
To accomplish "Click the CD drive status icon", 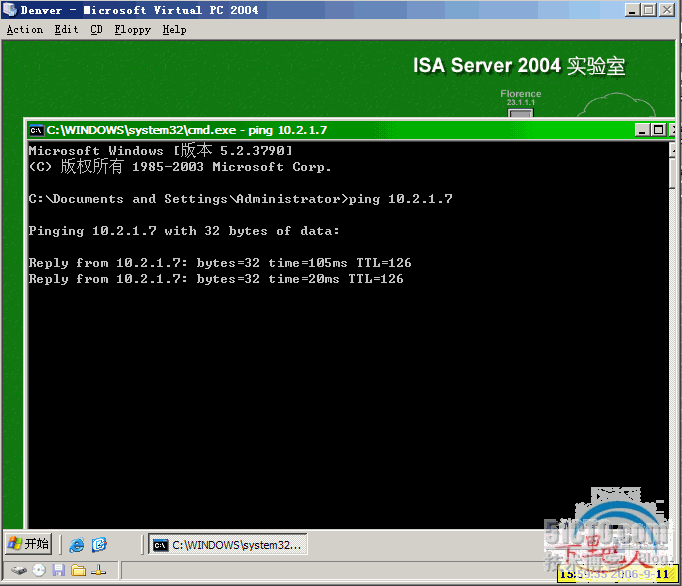I will click(39, 570).
